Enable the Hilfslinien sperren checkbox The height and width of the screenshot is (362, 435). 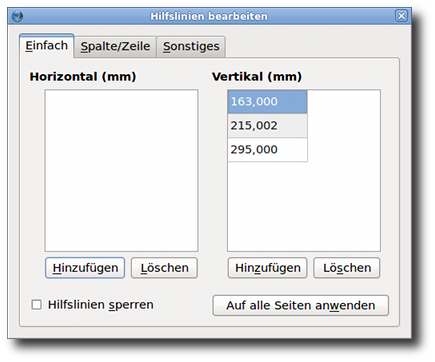[x=36, y=305]
